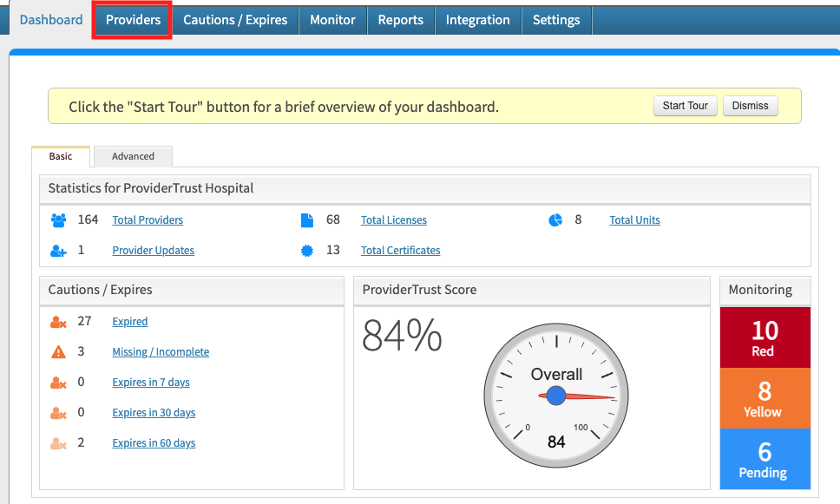Click the 13 total certificates count
The image size is (840, 504).
pyautogui.click(x=333, y=251)
